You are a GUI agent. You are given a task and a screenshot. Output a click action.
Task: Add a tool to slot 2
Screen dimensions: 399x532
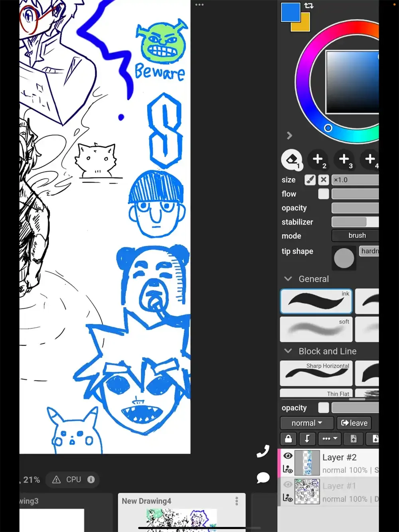point(318,160)
